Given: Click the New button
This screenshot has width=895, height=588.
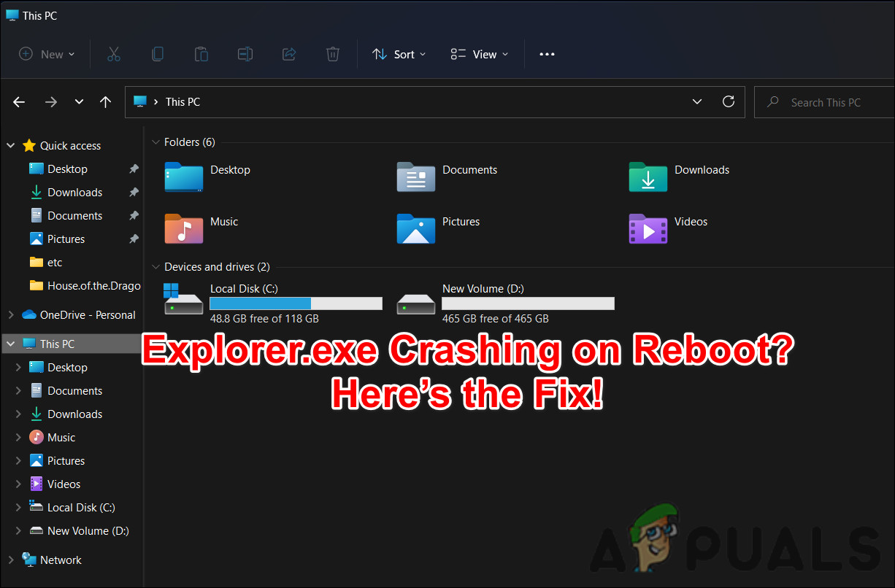Looking at the screenshot, I should click(47, 54).
